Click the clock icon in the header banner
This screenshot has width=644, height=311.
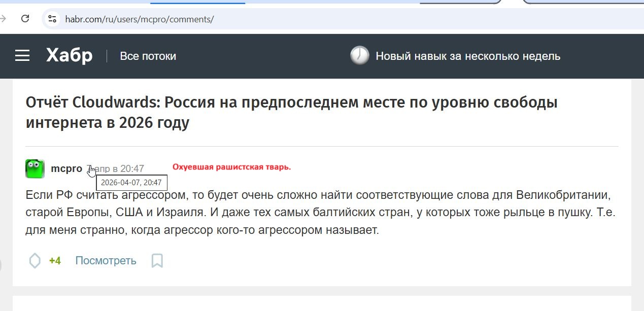[360, 55]
